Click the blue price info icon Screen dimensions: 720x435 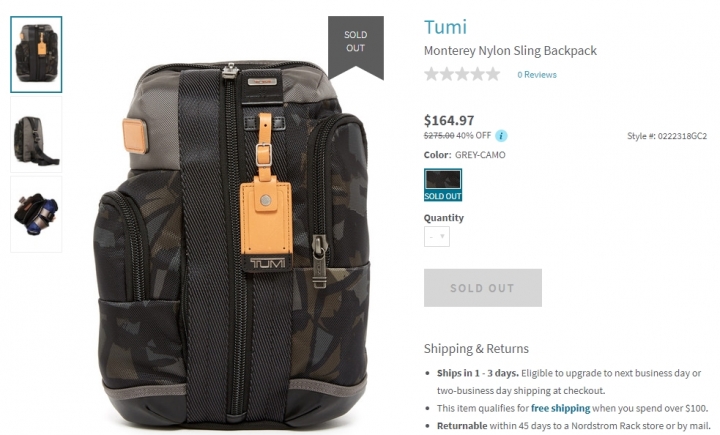pos(501,136)
